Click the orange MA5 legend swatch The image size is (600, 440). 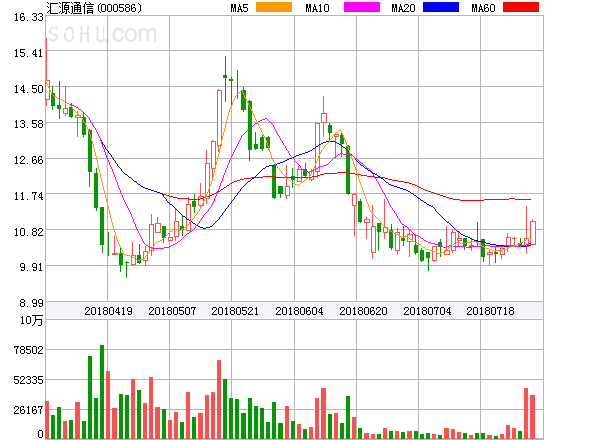274,7
